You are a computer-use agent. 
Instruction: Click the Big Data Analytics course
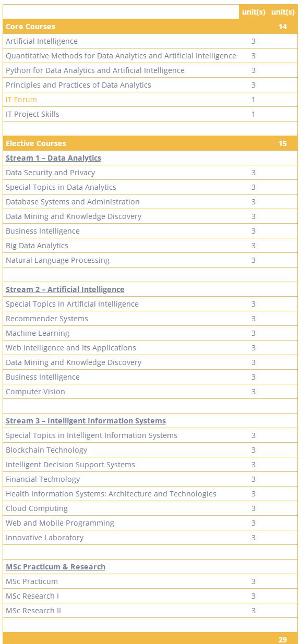pos(37,246)
